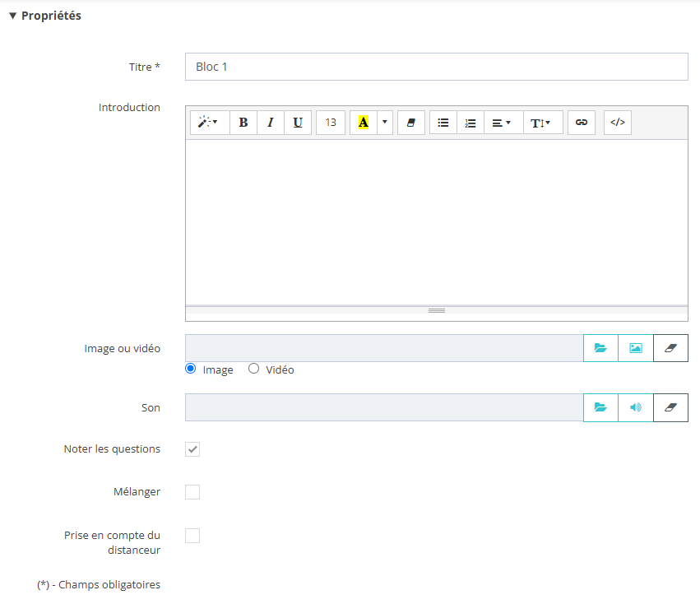Uncheck the Noter les questions checkbox
The width and height of the screenshot is (700, 604).
(192, 449)
